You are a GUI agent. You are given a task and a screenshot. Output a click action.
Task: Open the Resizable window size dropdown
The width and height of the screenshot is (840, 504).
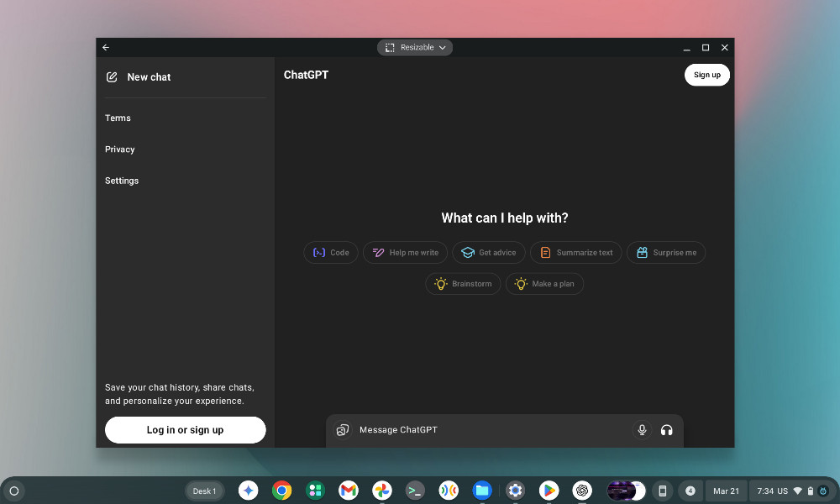(x=415, y=47)
